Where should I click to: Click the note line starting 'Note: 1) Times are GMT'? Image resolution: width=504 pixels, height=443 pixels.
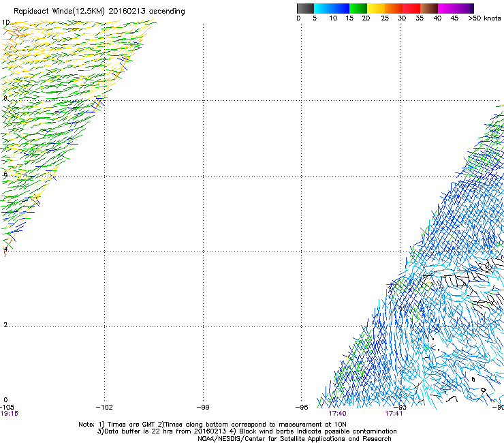click(212, 425)
